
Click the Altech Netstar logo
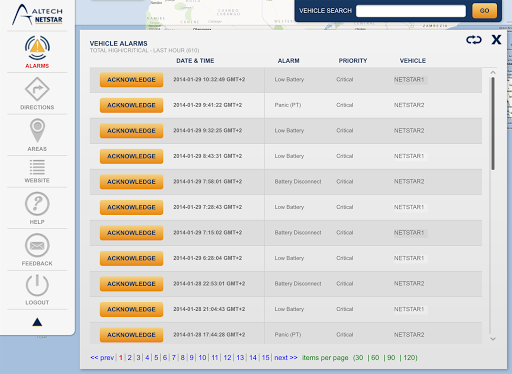click(x=37, y=15)
